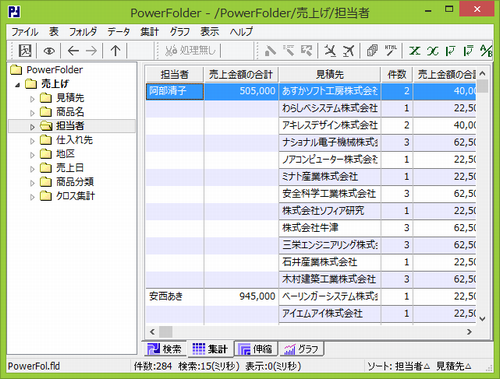Expand the 担当者 folder node

(32, 127)
